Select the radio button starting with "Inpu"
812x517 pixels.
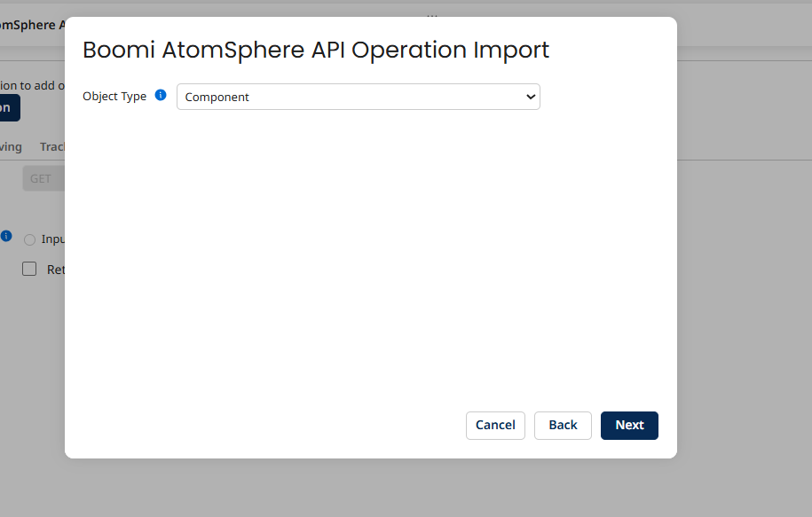pyautogui.click(x=30, y=239)
